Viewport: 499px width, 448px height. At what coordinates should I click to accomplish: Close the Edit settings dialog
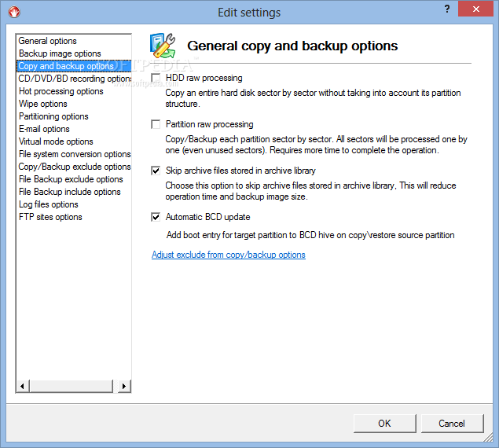click(x=475, y=9)
